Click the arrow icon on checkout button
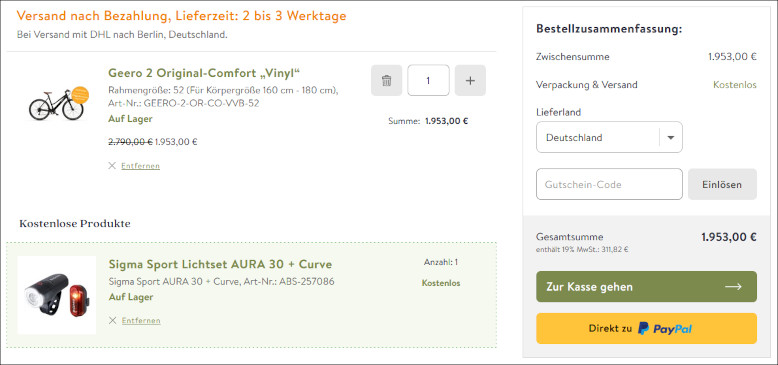The width and height of the screenshot is (778, 365). tap(733, 287)
